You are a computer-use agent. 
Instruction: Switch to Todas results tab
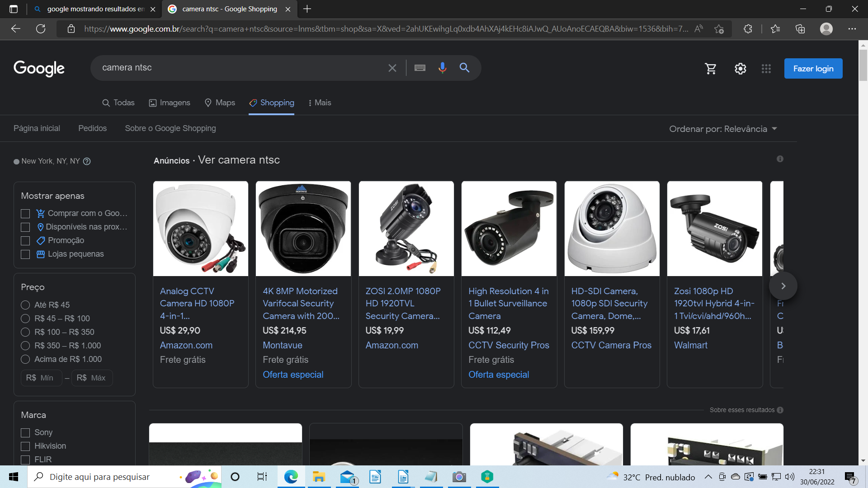pyautogui.click(x=118, y=103)
